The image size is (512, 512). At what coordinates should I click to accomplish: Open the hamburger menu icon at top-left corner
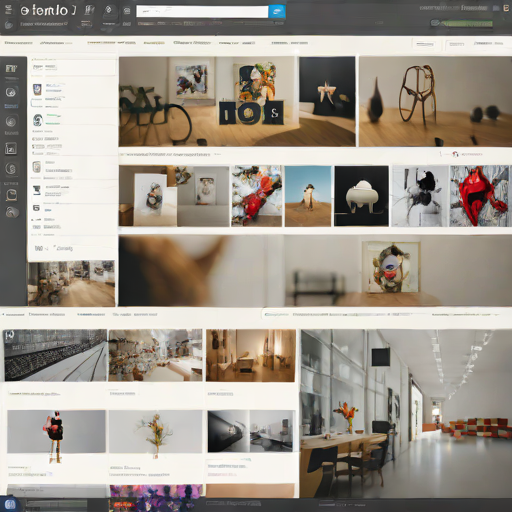(x=8, y=9)
